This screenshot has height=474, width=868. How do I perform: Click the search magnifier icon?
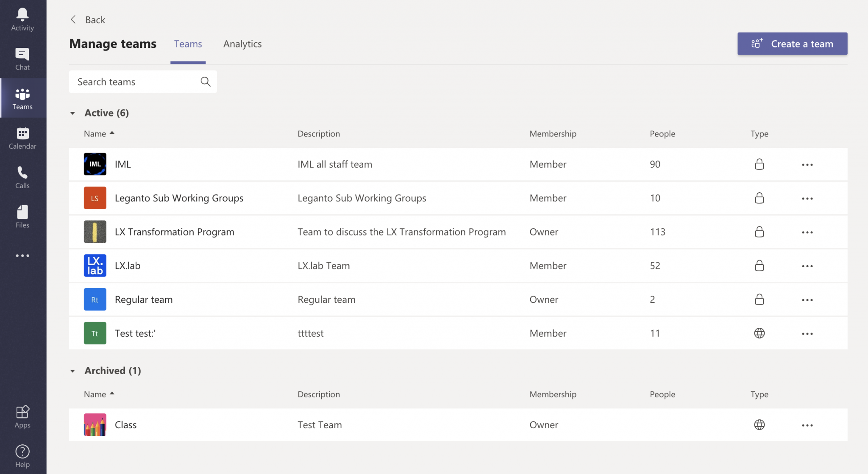coord(206,82)
